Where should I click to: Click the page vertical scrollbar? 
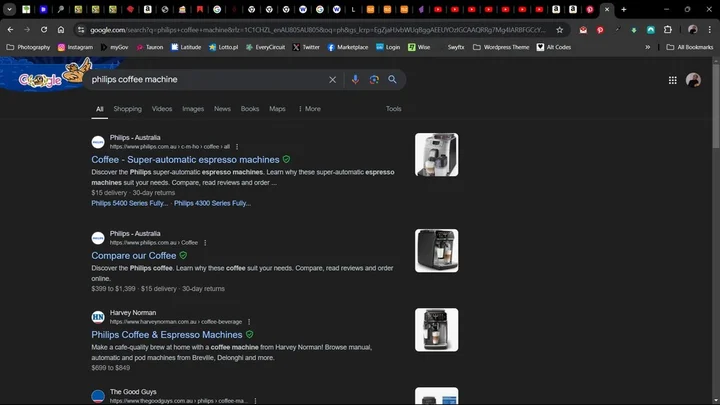[716, 106]
